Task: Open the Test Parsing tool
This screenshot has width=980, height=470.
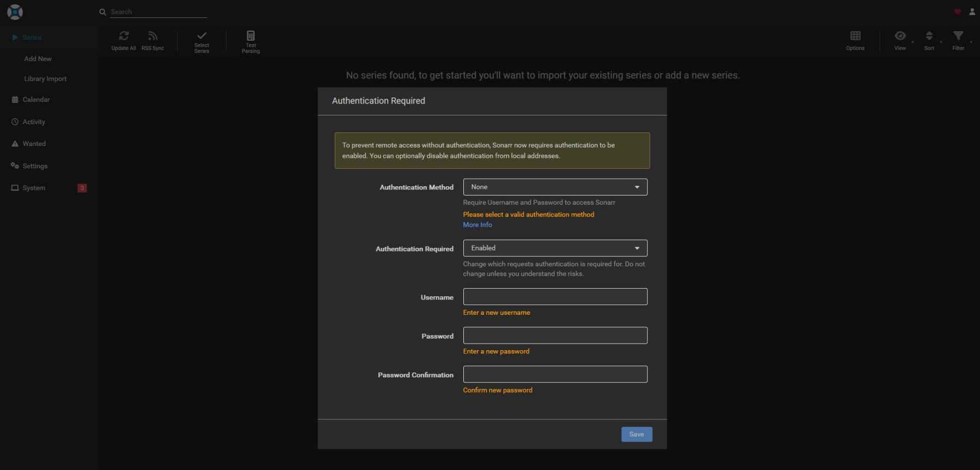Action: pyautogui.click(x=250, y=36)
